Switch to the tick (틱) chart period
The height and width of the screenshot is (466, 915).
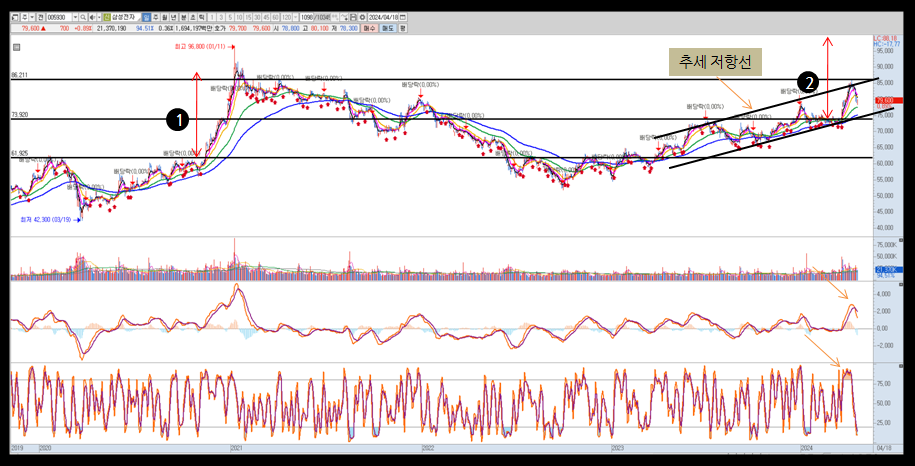(x=201, y=17)
